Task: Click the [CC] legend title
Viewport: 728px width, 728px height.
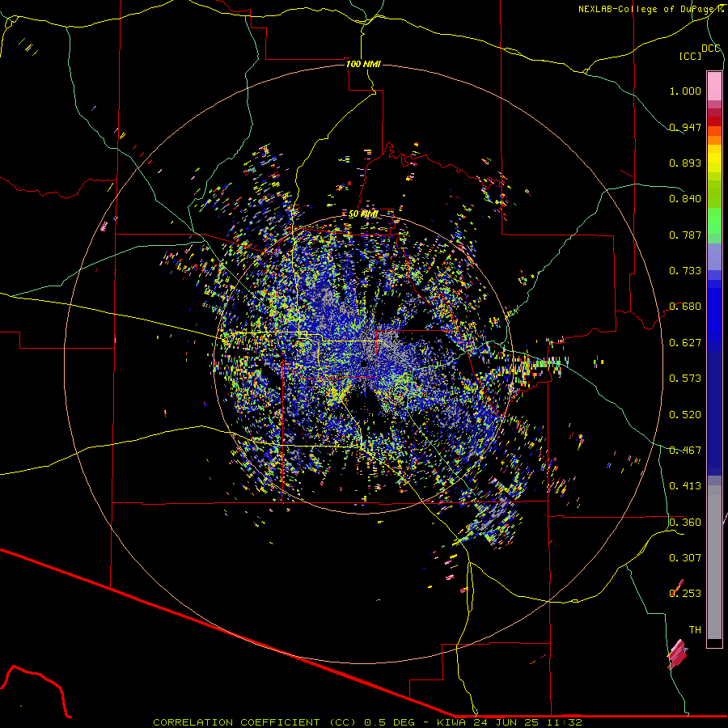Action: pyautogui.click(x=691, y=56)
